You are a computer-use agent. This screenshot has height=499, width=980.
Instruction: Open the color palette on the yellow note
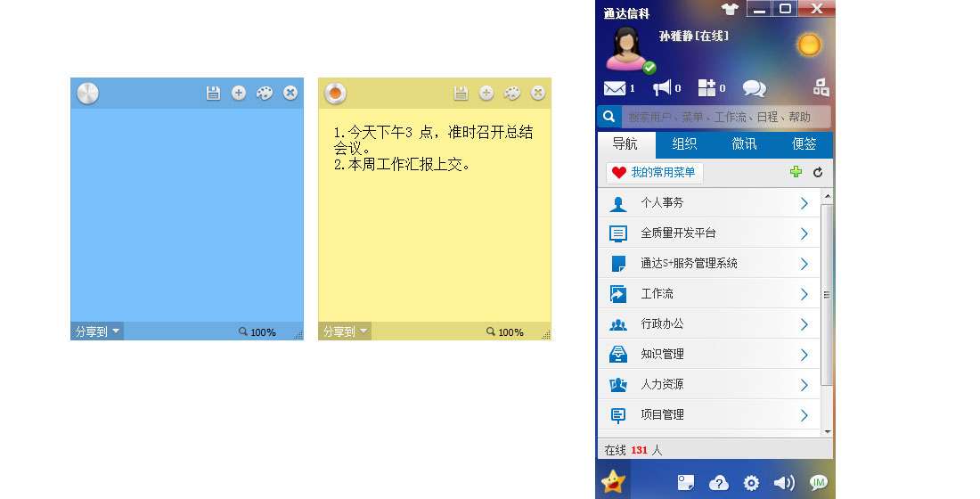click(x=512, y=93)
